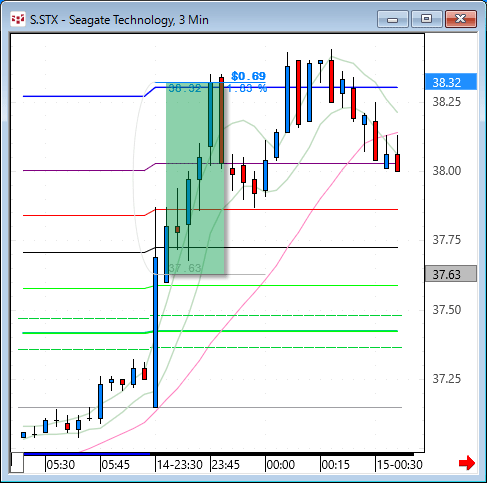Click the 14-23:30 time axis label

[x=180, y=465]
